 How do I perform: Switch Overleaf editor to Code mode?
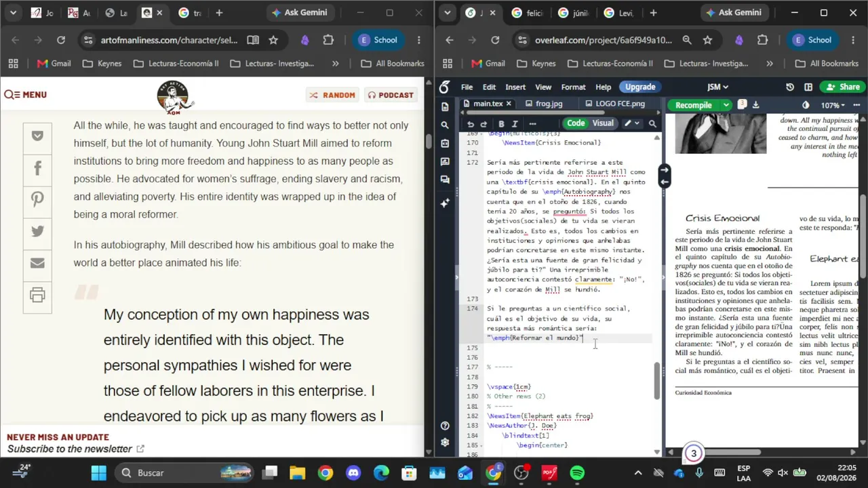[x=576, y=123]
